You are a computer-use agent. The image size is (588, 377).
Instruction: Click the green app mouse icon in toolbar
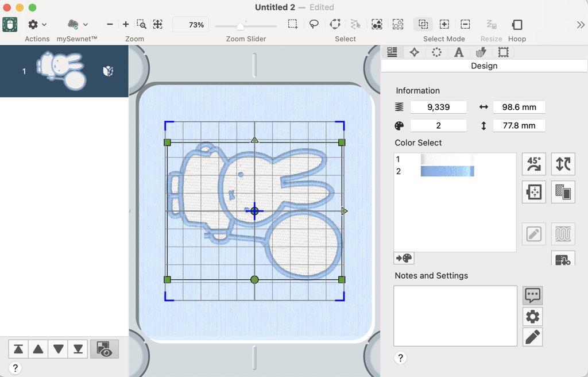point(10,25)
